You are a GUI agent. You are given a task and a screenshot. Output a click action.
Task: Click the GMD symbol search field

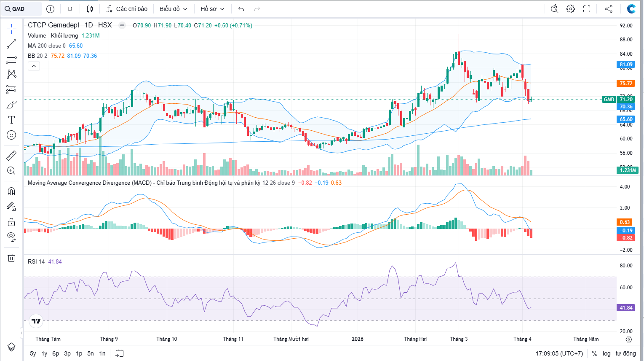pos(21,9)
